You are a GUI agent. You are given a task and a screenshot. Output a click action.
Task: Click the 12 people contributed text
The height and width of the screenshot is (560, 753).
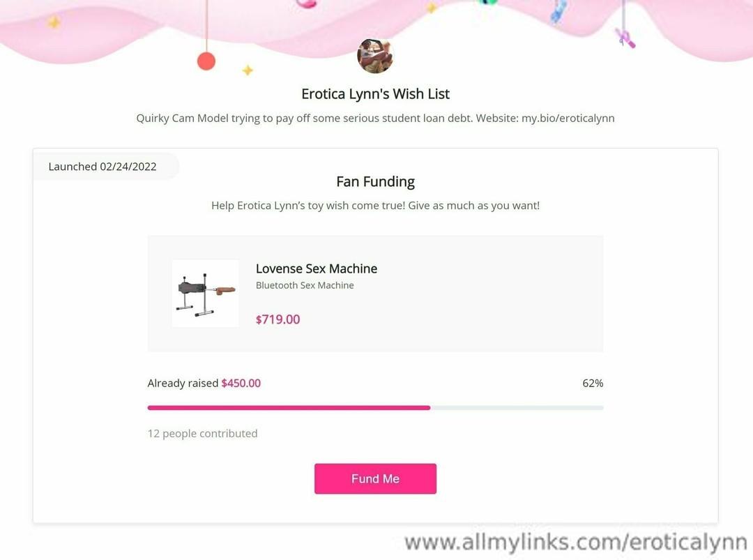pyautogui.click(x=202, y=433)
